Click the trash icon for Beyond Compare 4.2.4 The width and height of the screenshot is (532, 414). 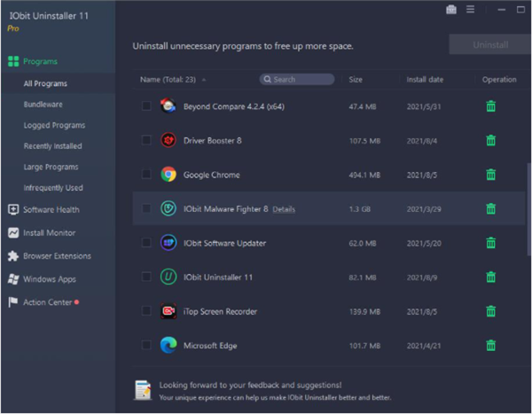point(490,106)
